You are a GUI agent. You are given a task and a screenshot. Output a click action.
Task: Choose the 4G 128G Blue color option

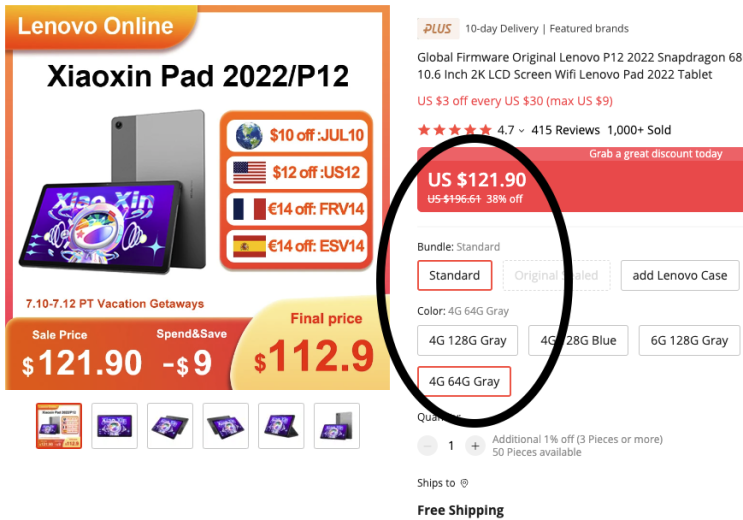578,340
